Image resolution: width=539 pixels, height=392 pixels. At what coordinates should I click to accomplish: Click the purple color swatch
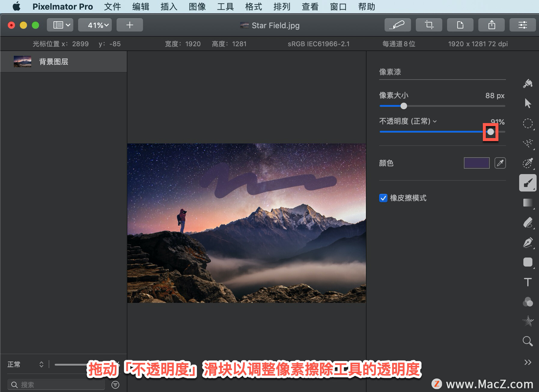point(476,163)
